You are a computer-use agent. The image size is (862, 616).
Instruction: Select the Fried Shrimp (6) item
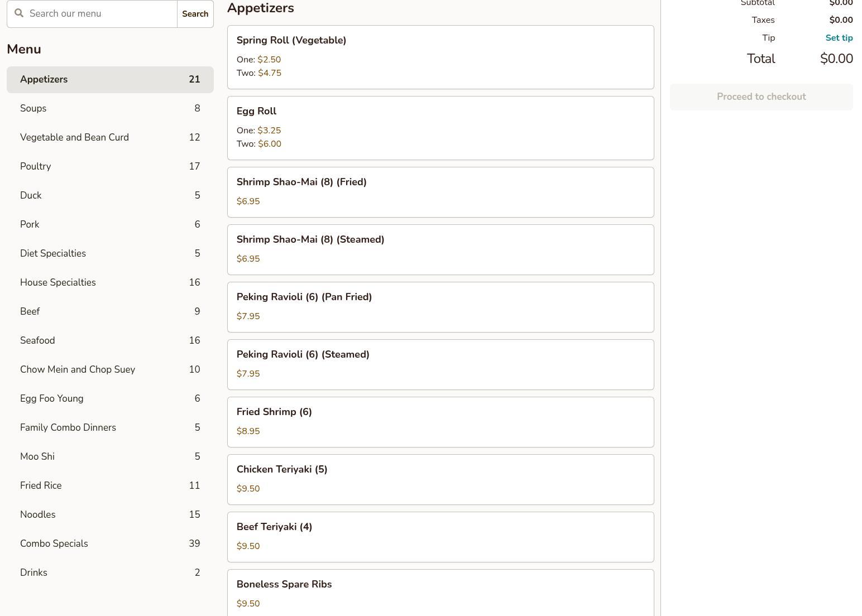[440, 422]
